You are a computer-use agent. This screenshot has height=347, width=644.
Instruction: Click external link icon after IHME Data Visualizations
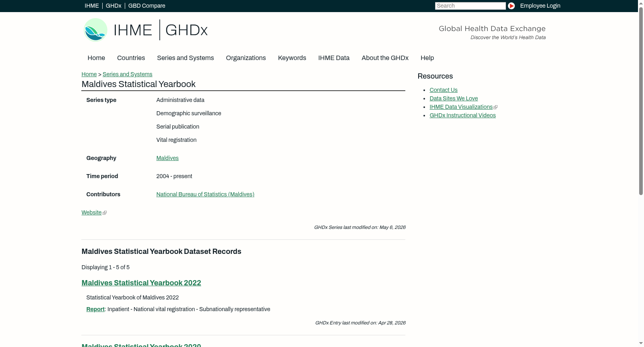coord(495,107)
